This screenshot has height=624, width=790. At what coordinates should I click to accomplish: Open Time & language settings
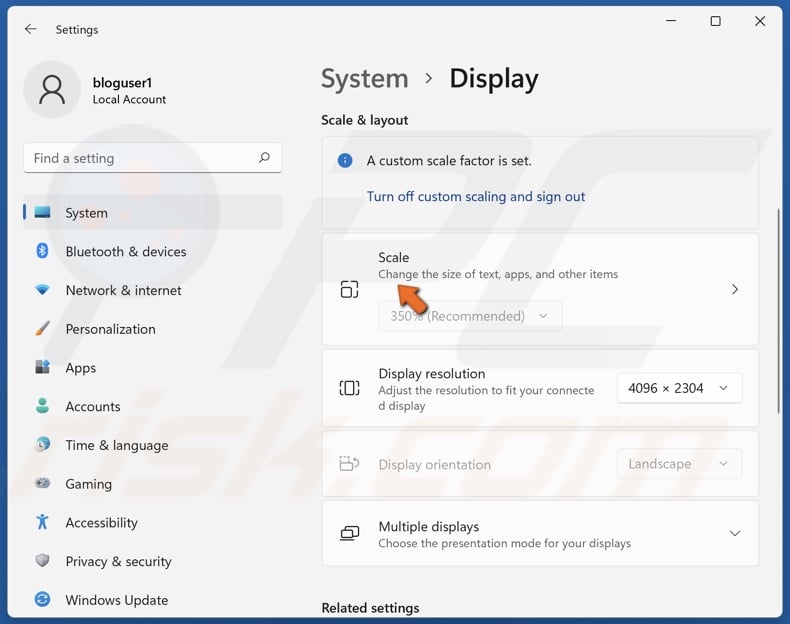click(153, 445)
